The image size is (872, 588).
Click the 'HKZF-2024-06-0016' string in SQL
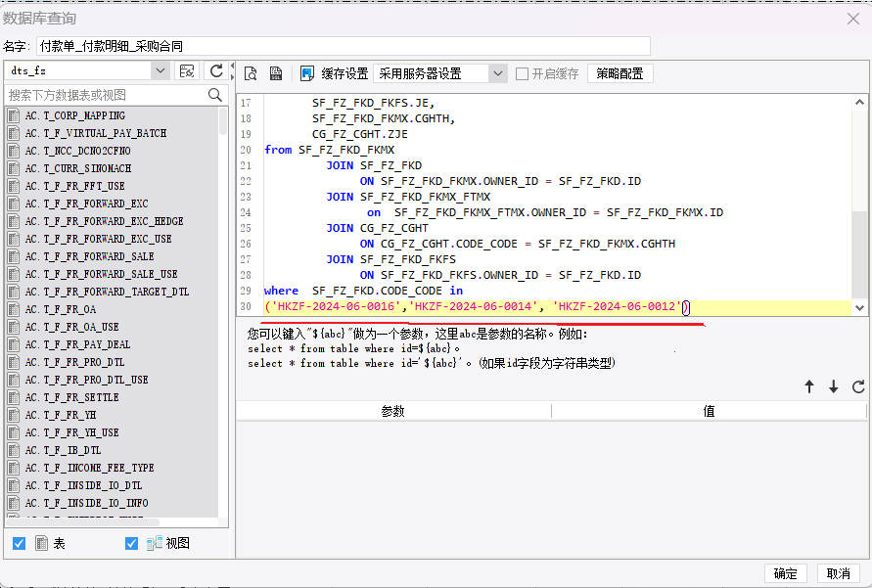coord(336,306)
